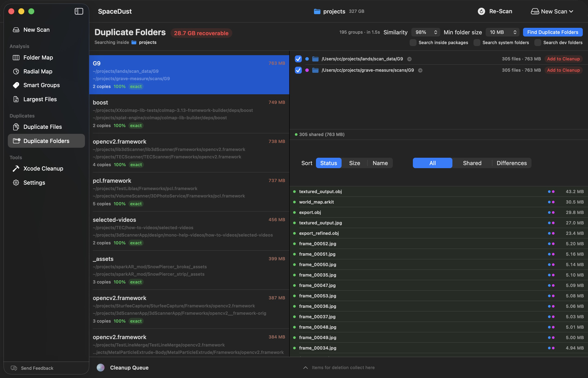Click the Duplicate Folders sidebar icon
This screenshot has height=378, width=588.
click(17, 141)
